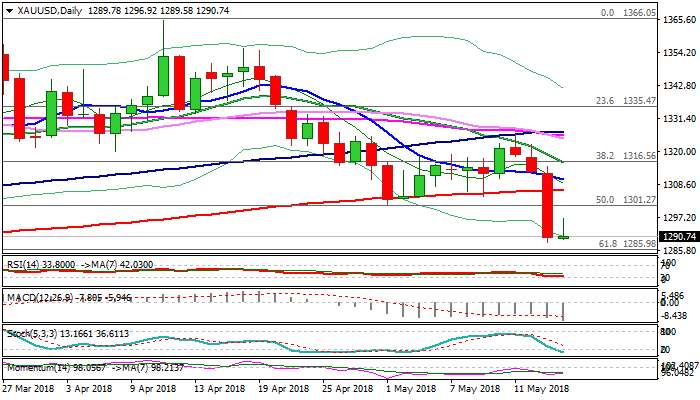Select the large red candle near 11 May

click(547, 205)
